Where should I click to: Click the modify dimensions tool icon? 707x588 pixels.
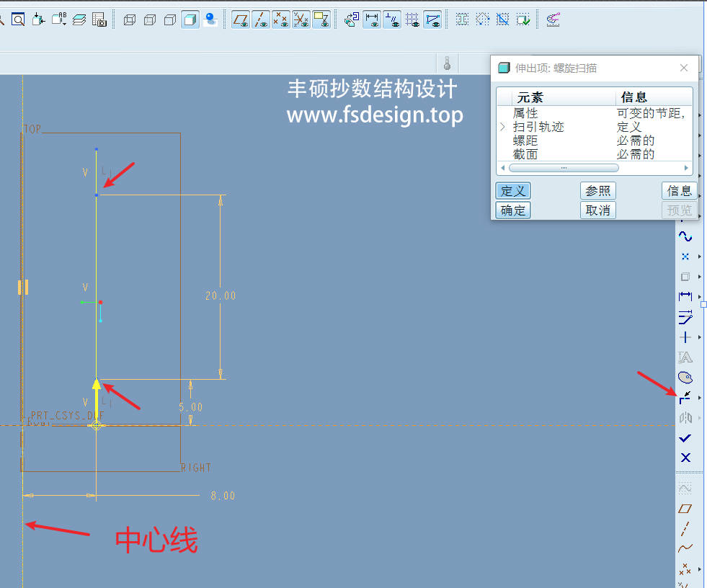685,317
